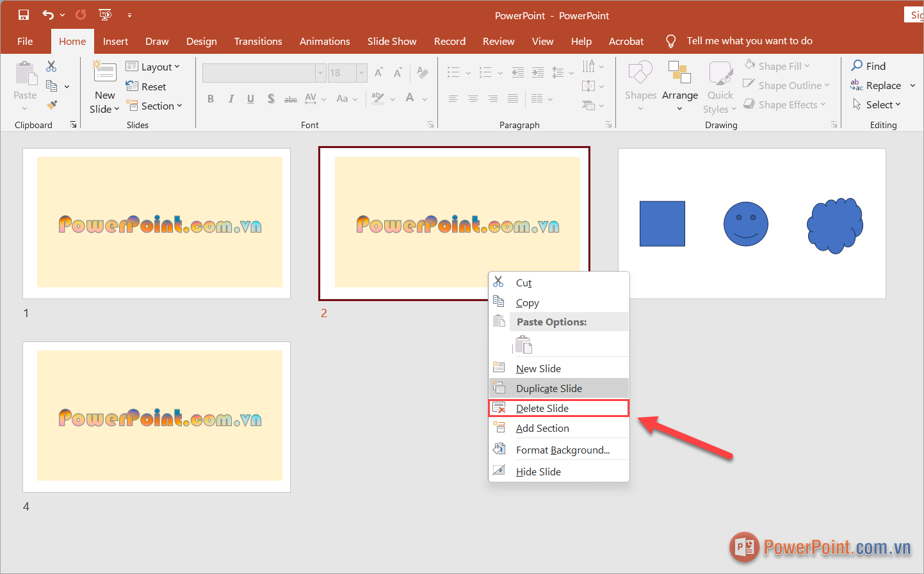Viewport: 924px width, 574px height.
Task: Click the Bullets list icon
Action: 453,72
